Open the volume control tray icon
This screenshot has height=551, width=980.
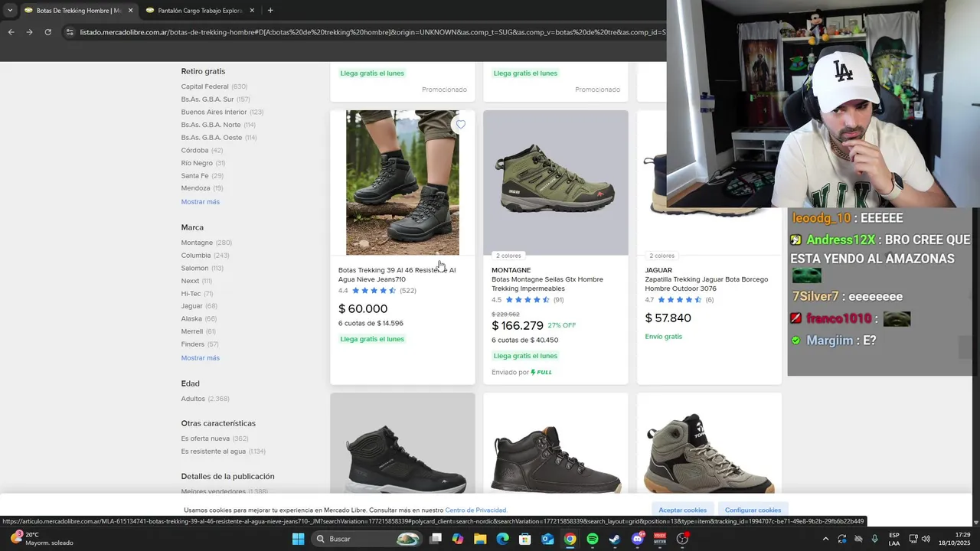926,539
